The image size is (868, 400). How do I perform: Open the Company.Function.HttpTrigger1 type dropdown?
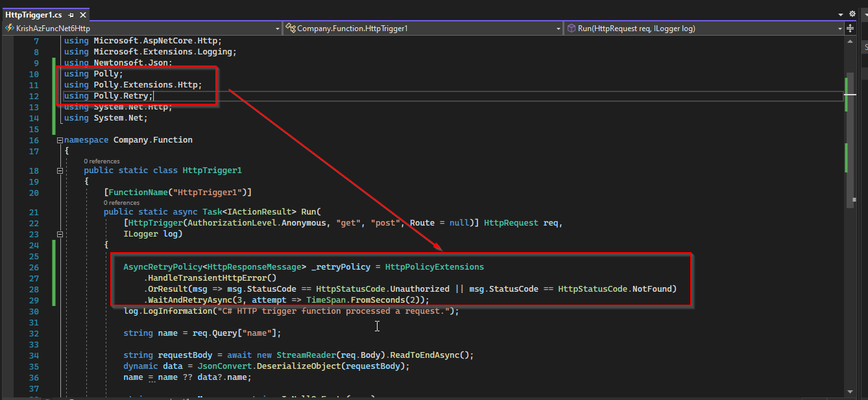click(x=423, y=29)
